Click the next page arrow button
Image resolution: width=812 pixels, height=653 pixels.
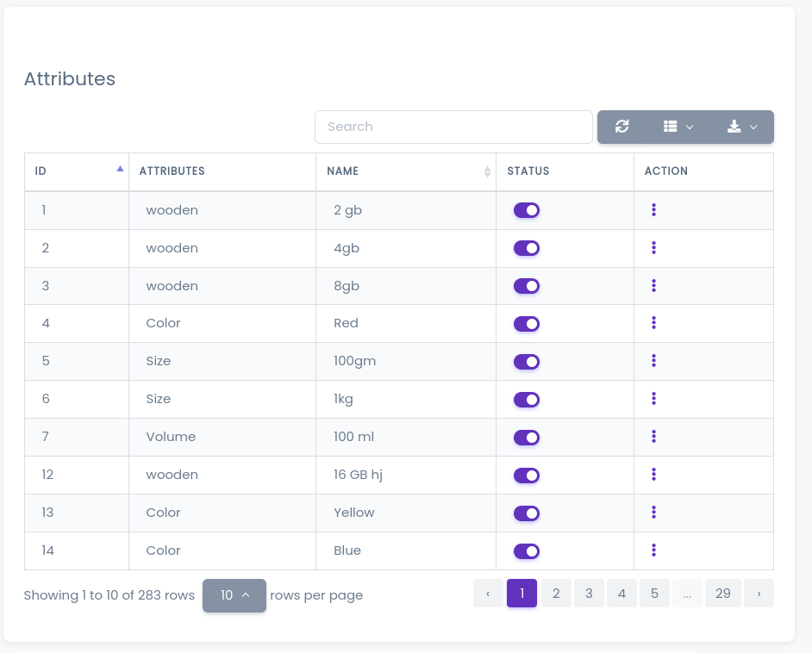click(759, 594)
